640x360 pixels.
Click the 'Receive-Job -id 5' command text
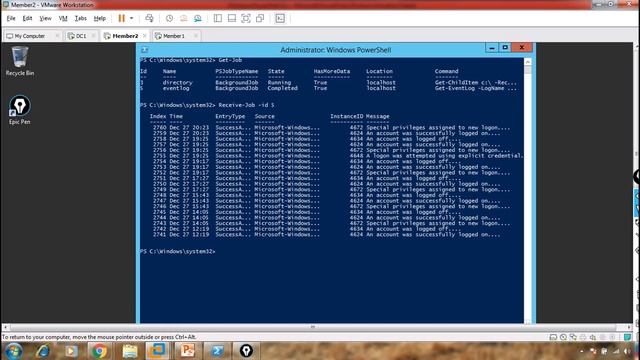(247, 105)
